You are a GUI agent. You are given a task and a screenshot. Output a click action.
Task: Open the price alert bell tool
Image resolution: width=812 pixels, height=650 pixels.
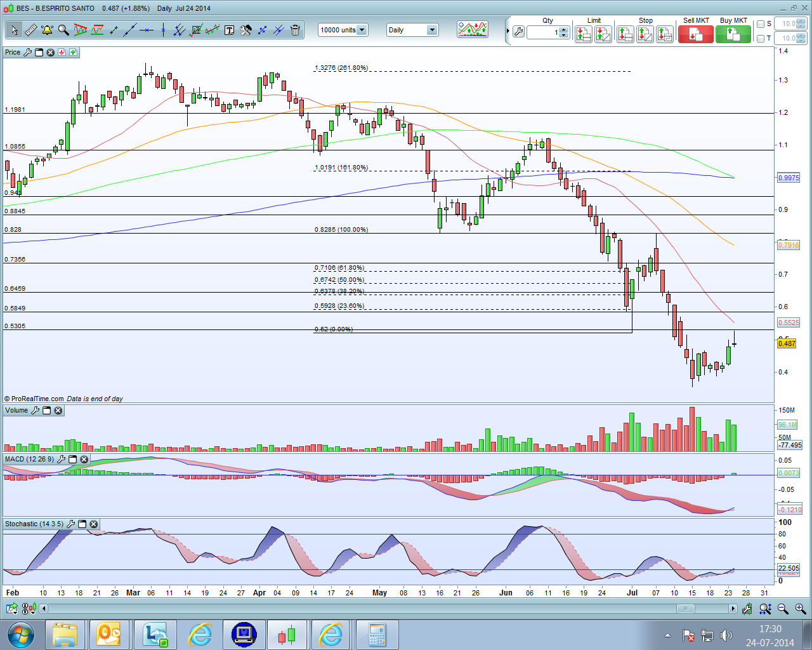point(47,30)
